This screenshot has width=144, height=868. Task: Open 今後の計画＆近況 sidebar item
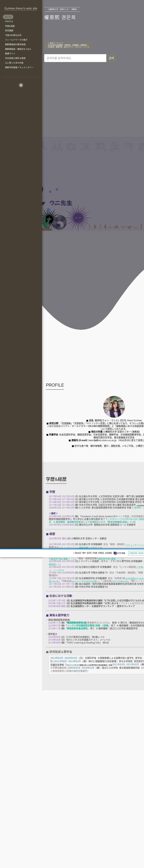[x=13, y=35]
